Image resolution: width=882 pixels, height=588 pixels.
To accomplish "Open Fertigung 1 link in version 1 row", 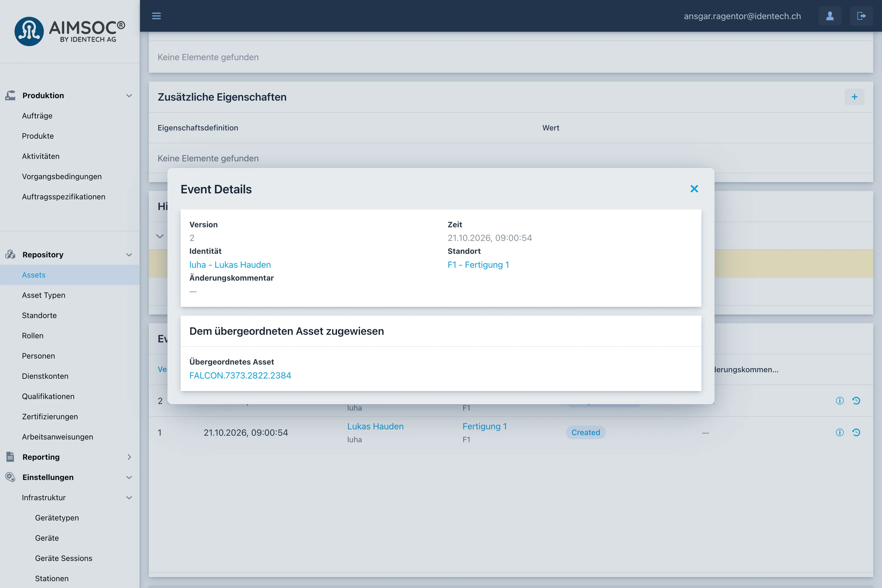I will (x=484, y=426).
